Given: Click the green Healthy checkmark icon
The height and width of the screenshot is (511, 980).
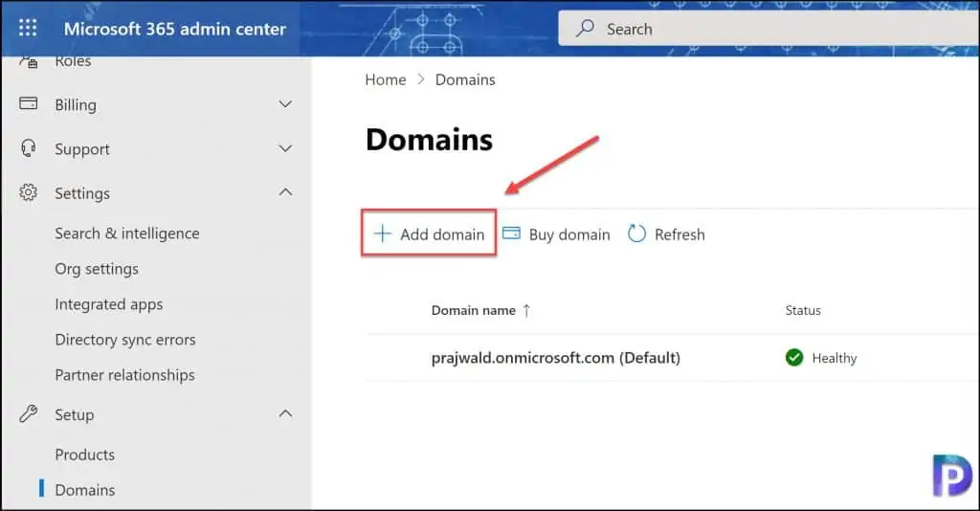Looking at the screenshot, I should click(793, 357).
